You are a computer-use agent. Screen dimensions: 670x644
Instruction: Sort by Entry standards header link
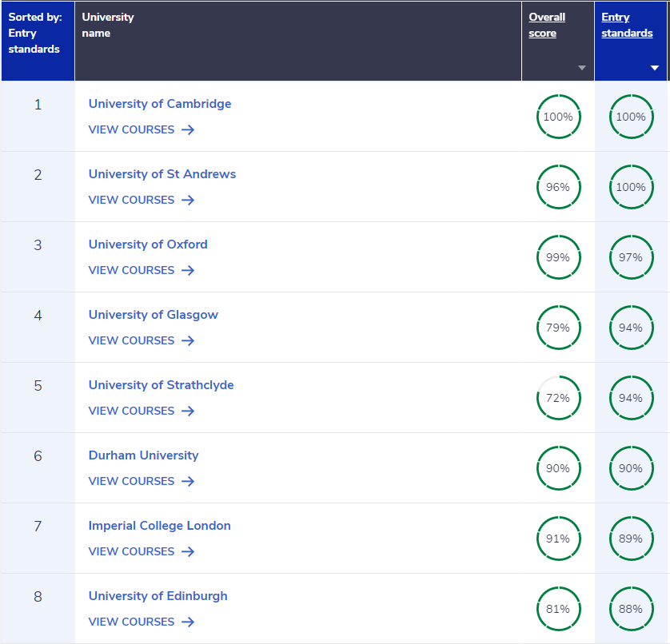[627, 26]
